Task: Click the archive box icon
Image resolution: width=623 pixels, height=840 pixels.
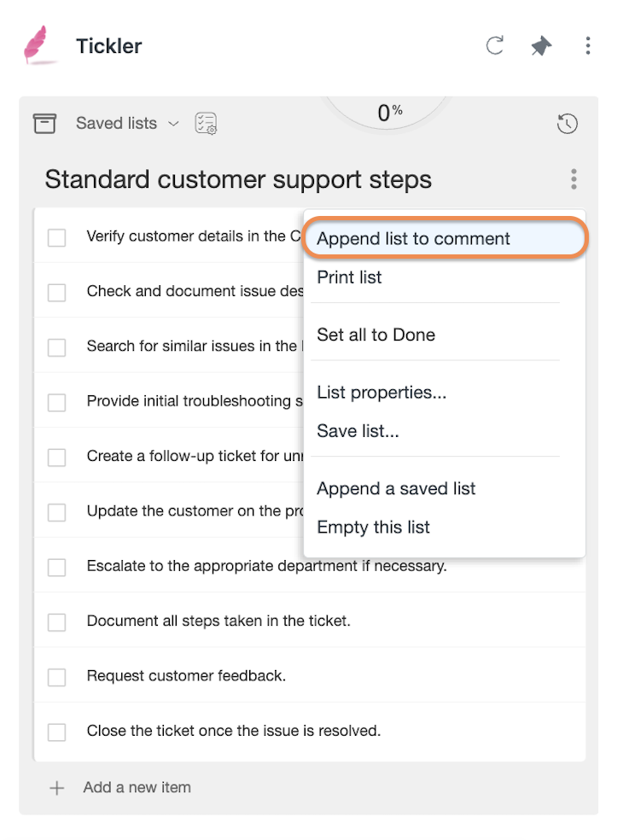Action: [x=44, y=123]
